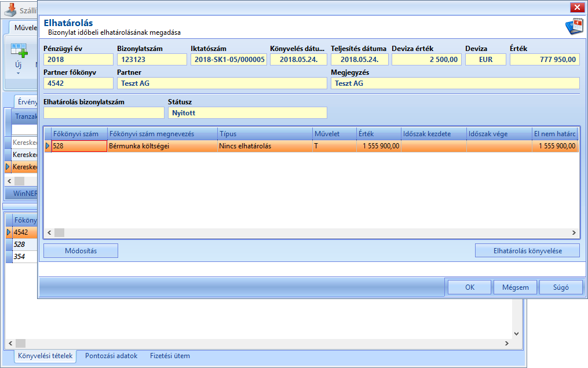
Task: Click the Deviza érték field 2 500,00
Action: [x=427, y=59]
